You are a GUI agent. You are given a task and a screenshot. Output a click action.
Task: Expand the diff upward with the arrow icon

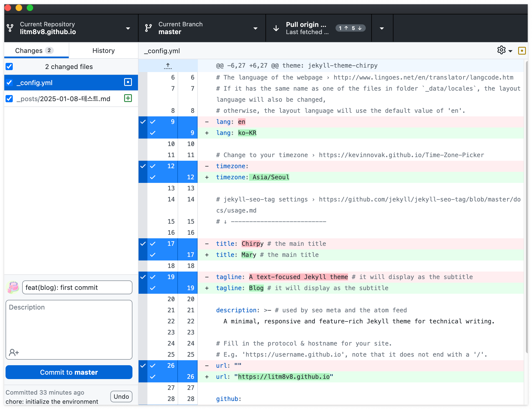pyautogui.click(x=168, y=66)
